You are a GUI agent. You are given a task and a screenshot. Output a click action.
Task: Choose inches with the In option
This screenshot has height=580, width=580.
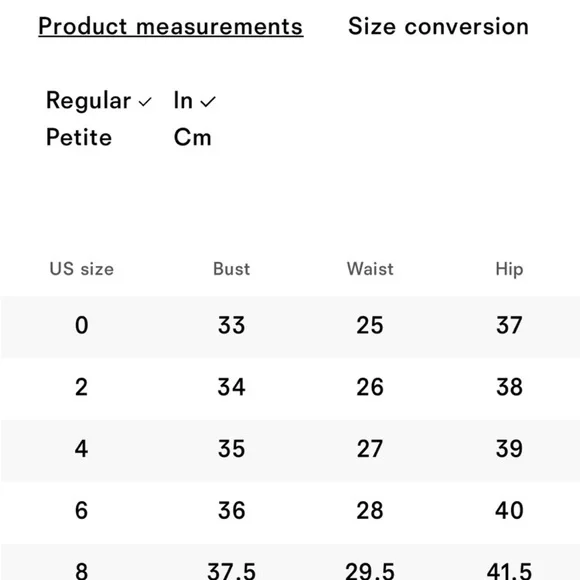click(x=183, y=100)
